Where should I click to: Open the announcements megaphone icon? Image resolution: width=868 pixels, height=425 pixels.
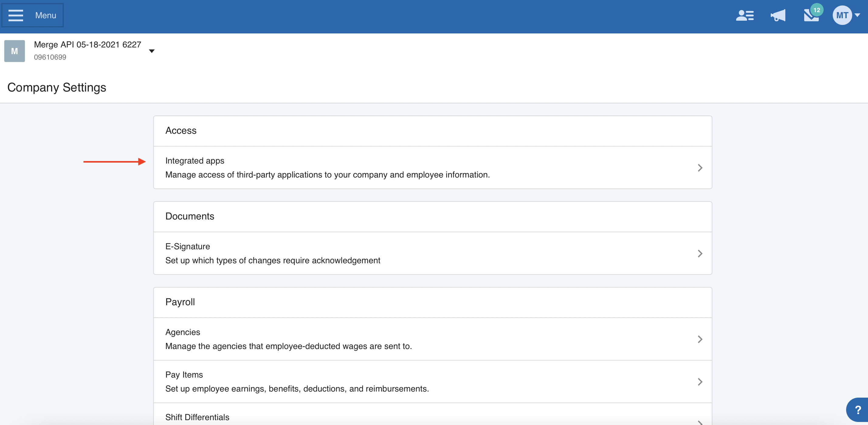click(778, 16)
